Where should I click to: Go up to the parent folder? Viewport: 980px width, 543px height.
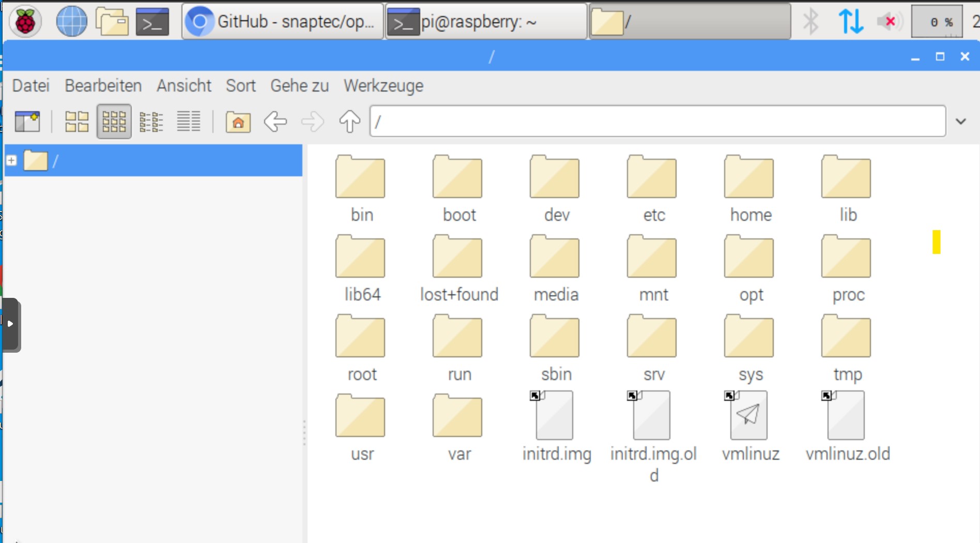(349, 122)
